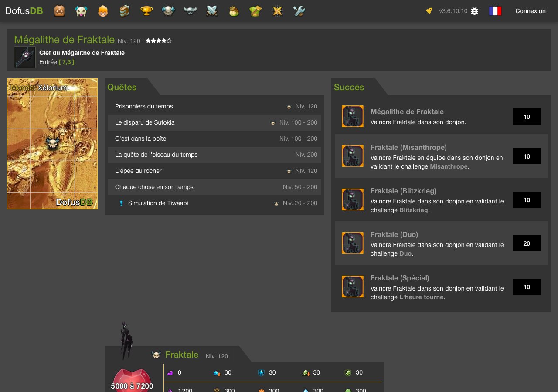Open quest L'épée du rocher
This screenshot has height=392, width=558.
(x=214, y=171)
